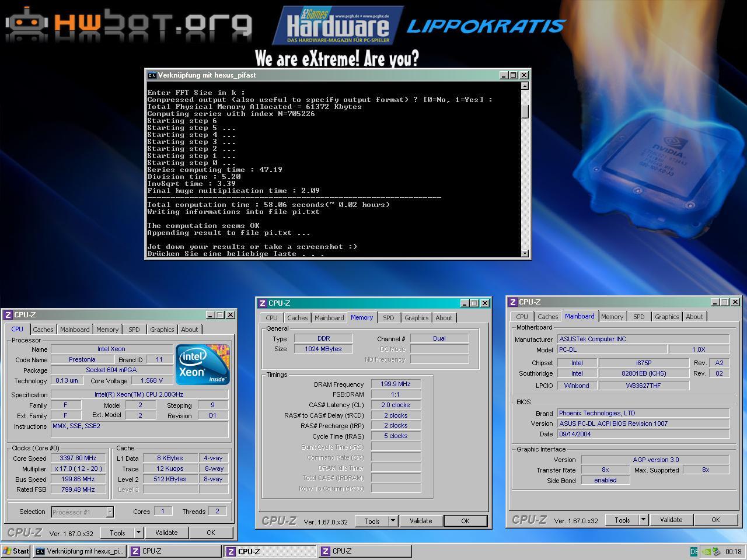
Task: Click the Southbridge value 82801EB (ICH5)
Action: coord(644,373)
